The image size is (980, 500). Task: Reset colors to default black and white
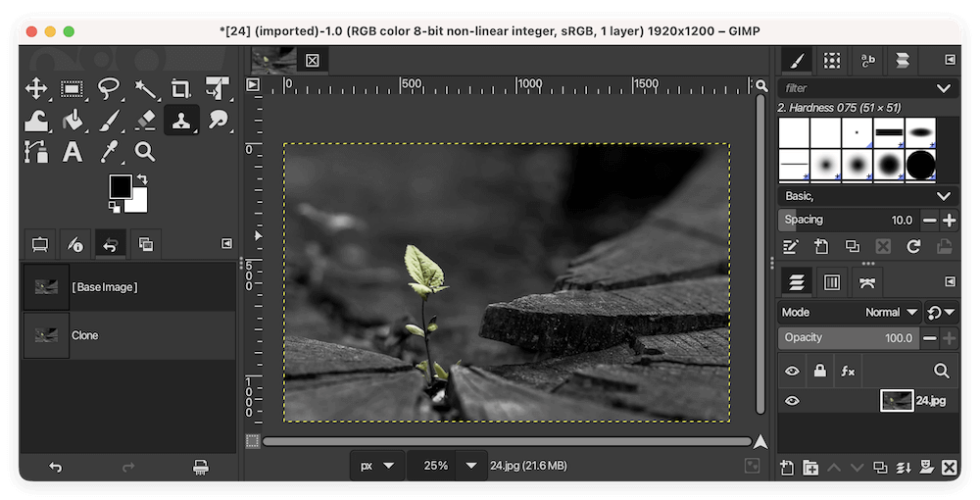pos(114,207)
